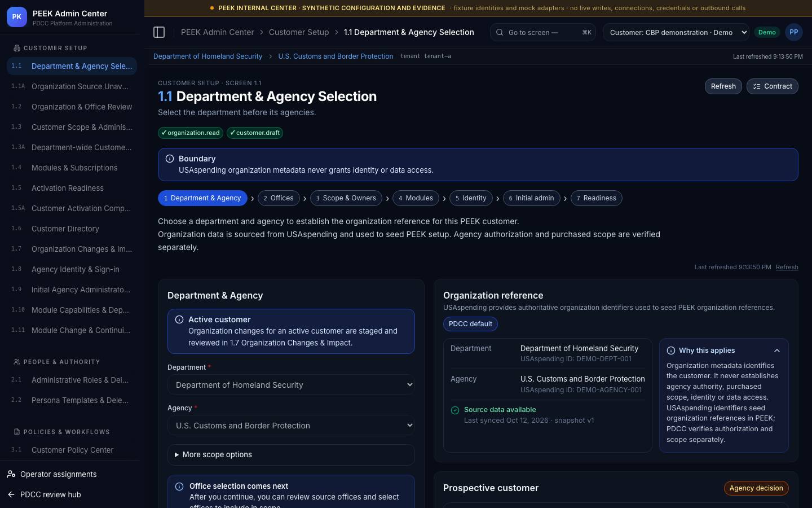Open the Customer CBP demonstration selector
812x508 pixels.
pyautogui.click(x=676, y=32)
